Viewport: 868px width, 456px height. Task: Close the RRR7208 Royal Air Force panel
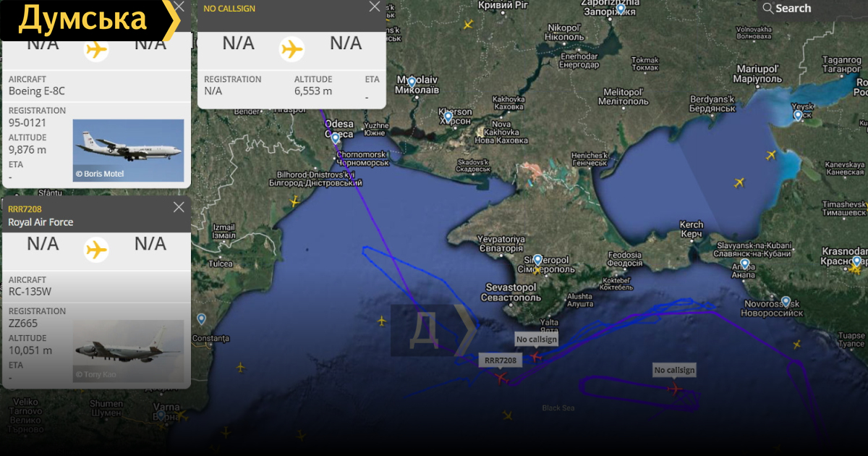(179, 208)
